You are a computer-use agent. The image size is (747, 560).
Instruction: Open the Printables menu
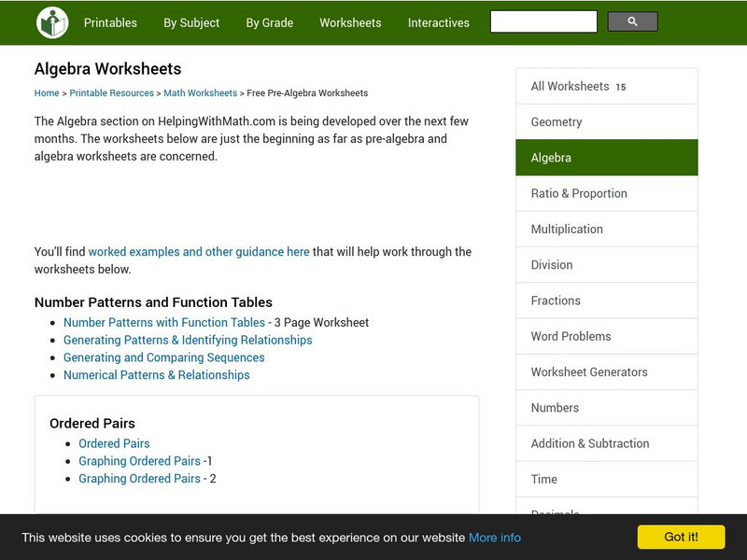pyautogui.click(x=110, y=22)
